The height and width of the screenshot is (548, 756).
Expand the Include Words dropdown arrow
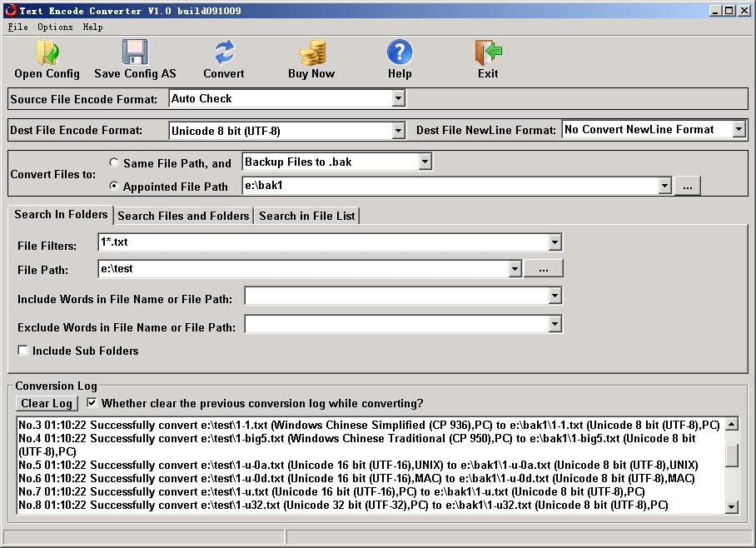[x=555, y=295]
